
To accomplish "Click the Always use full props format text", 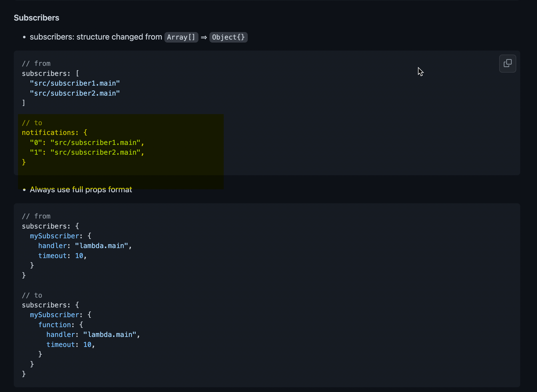I will click(81, 189).
